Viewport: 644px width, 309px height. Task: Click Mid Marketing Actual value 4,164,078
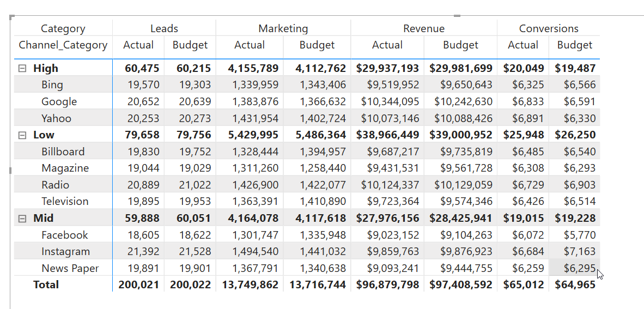coord(253,218)
